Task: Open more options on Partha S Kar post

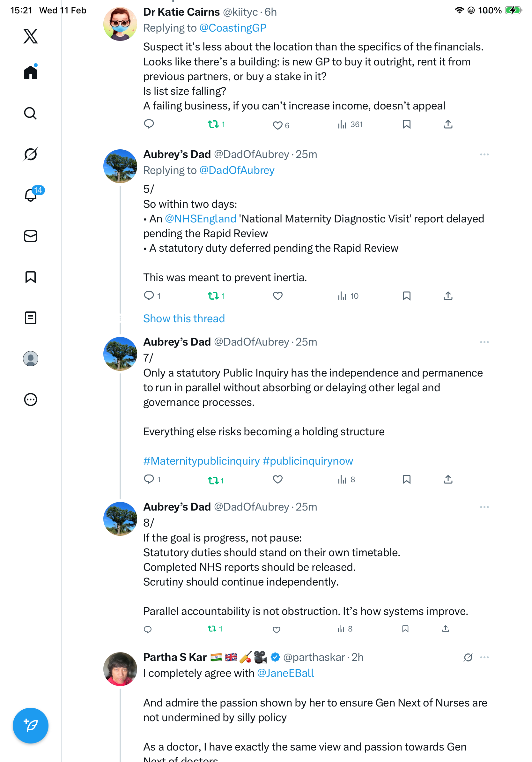Action: pyautogui.click(x=484, y=657)
